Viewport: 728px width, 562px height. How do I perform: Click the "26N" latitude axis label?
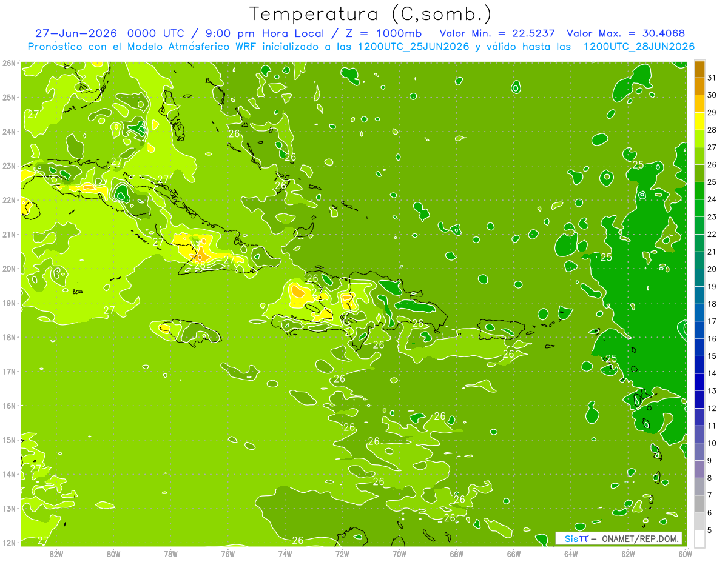(x=9, y=63)
